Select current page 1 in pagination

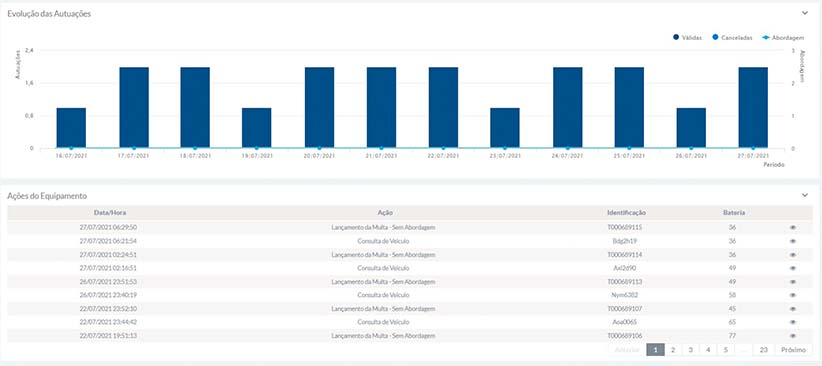pyautogui.click(x=655, y=350)
